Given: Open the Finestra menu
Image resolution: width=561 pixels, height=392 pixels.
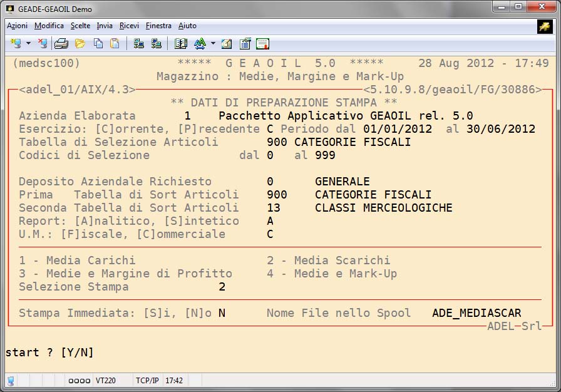Looking at the screenshot, I should coord(158,26).
